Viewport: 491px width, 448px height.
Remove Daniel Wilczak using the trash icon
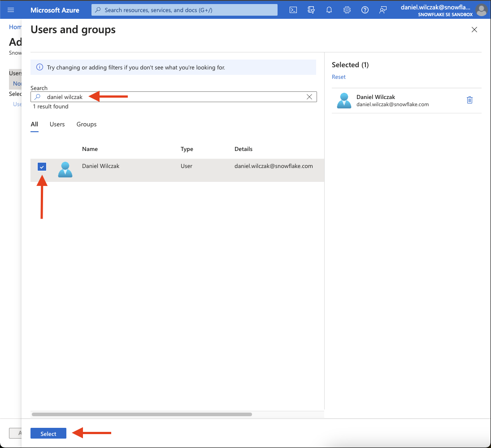[x=469, y=100]
